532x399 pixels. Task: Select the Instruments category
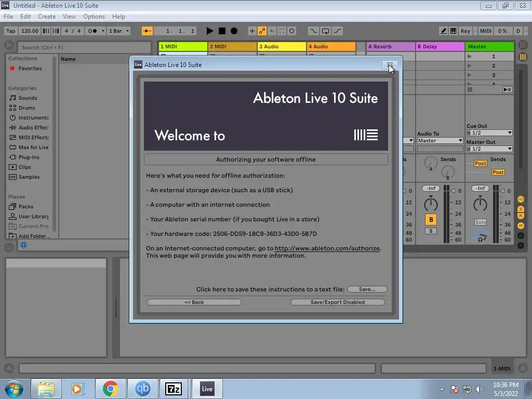33,117
